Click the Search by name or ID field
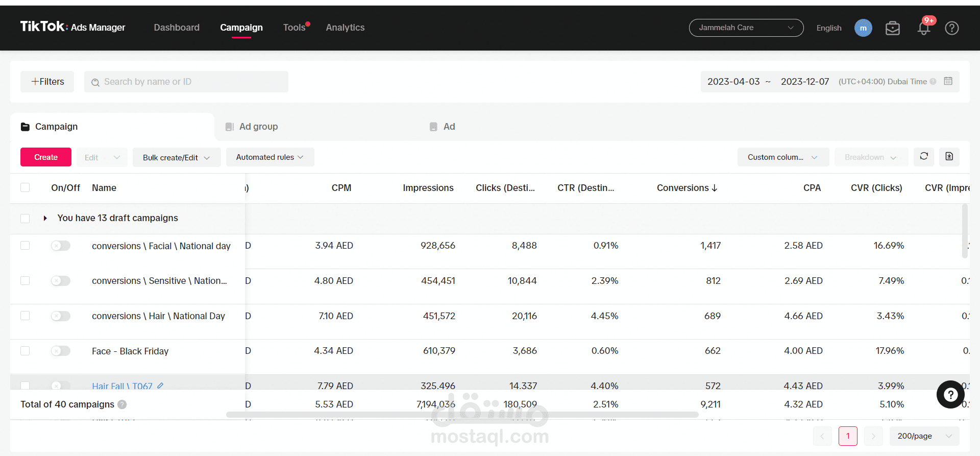980x456 pixels. [x=186, y=82]
